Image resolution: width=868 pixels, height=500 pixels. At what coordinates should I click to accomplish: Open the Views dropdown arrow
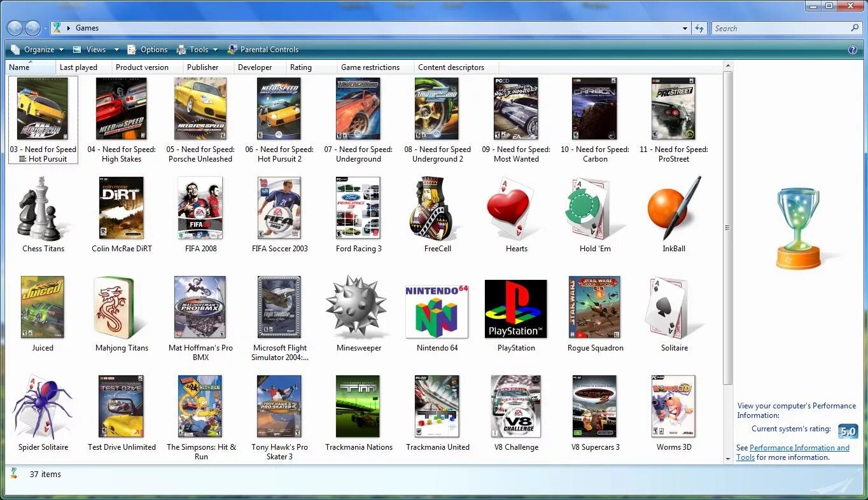pos(116,50)
